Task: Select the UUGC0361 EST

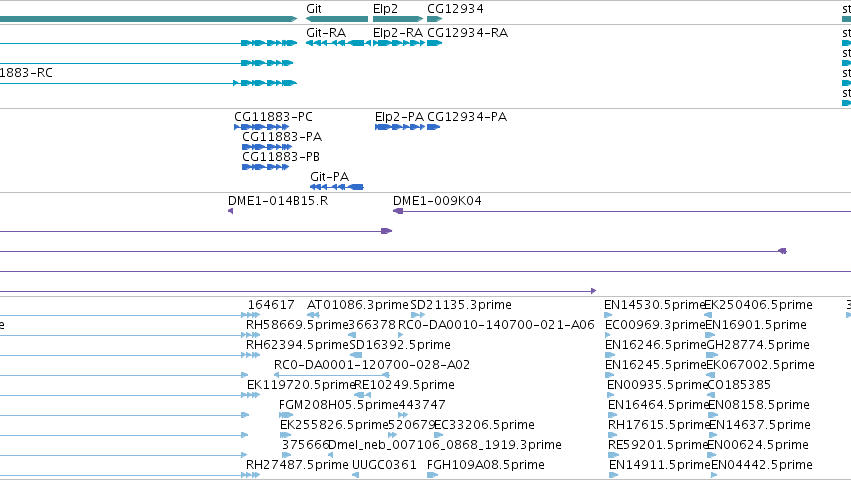Action: pos(384,465)
